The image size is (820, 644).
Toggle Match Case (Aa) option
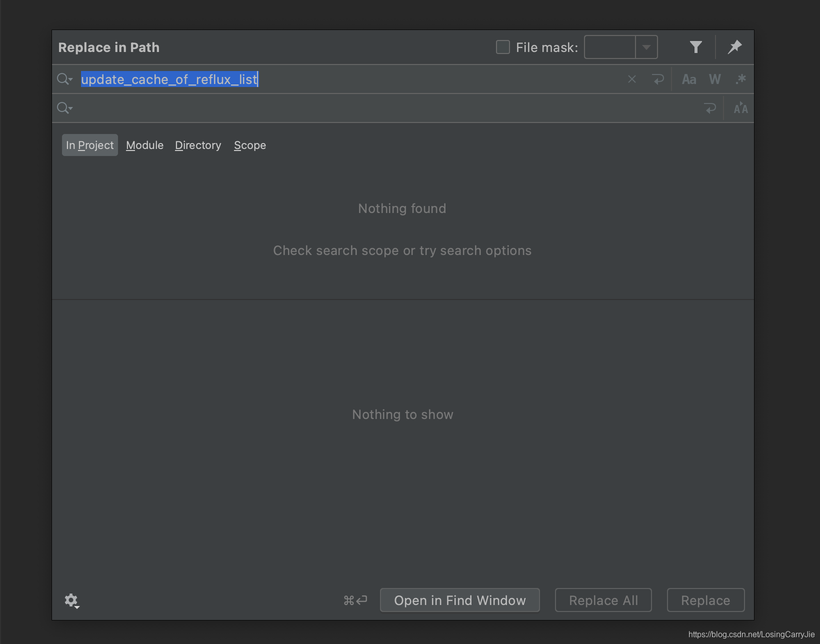click(689, 79)
